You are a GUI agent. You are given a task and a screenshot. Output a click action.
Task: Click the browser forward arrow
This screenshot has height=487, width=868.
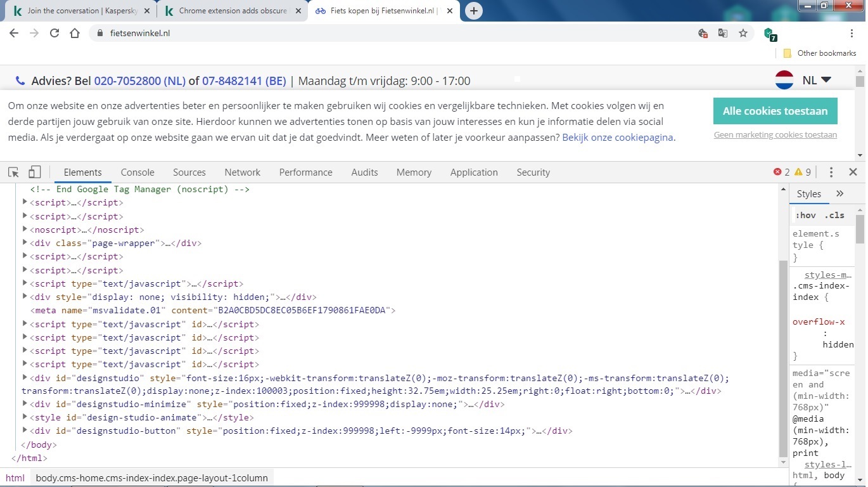click(34, 33)
